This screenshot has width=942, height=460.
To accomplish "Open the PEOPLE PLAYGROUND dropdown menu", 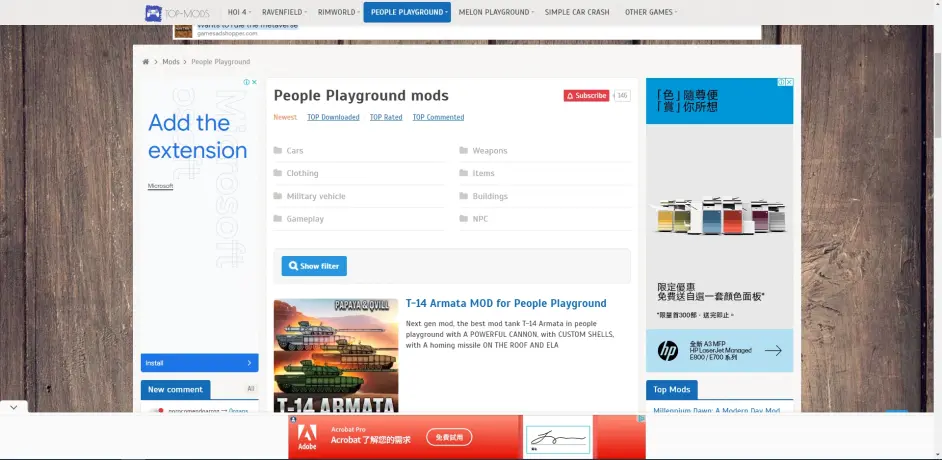I will (x=407, y=12).
